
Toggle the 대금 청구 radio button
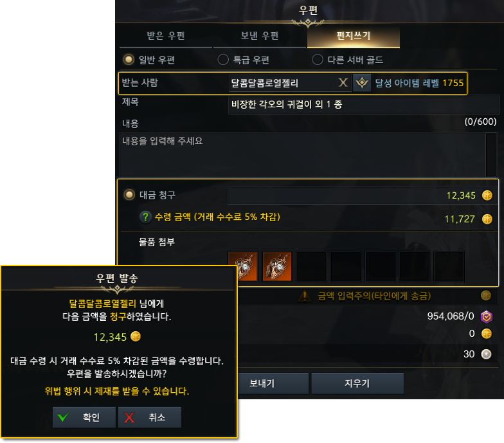pyautogui.click(x=129, y=194)
